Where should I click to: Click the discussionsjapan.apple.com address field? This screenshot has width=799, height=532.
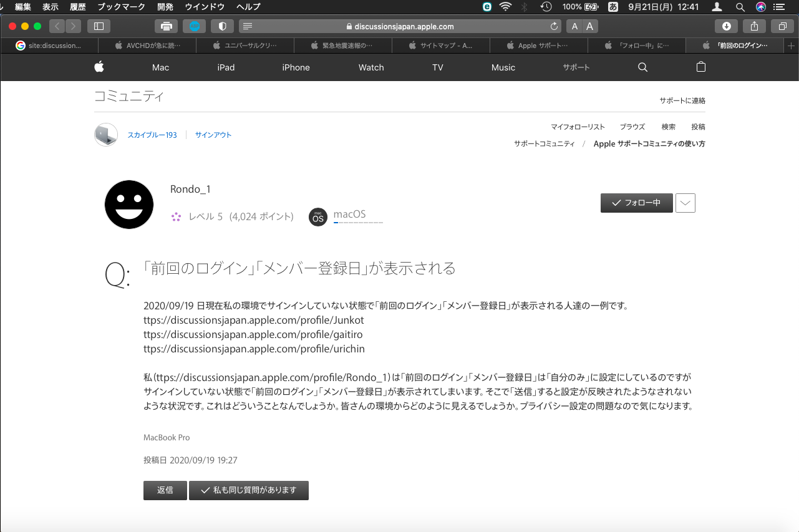click(400, 26)
